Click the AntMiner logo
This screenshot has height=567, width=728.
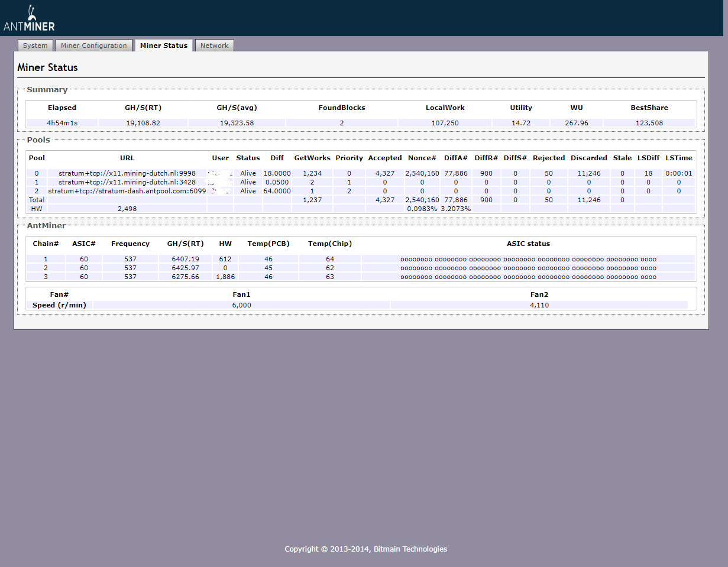tap(29, 18)
